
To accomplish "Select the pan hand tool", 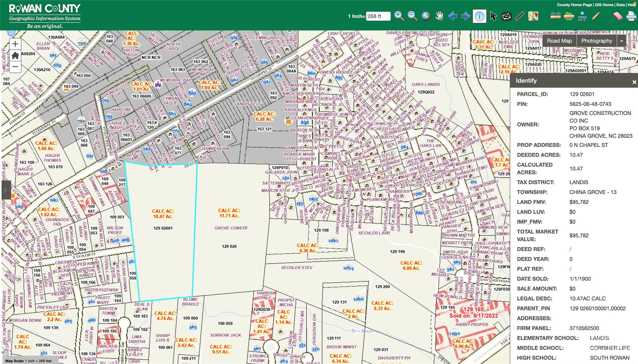I will point(439,16).
